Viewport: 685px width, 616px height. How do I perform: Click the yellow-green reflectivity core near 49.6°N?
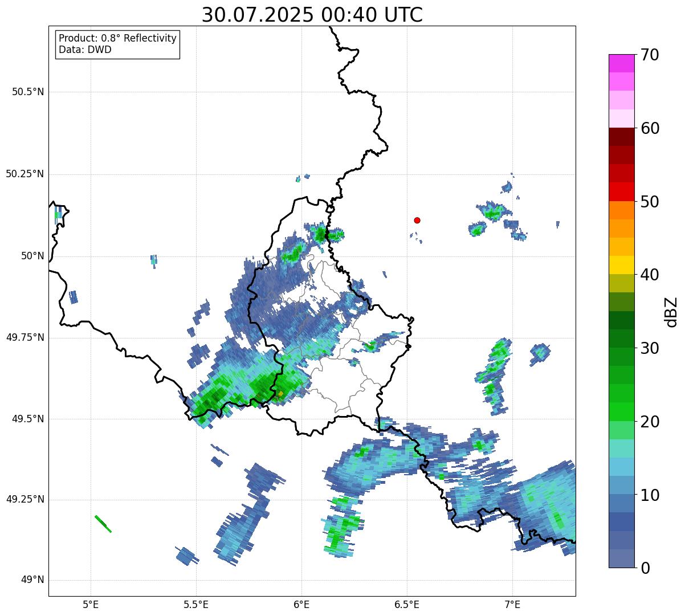pyautogui.click(x=280, y=393)
